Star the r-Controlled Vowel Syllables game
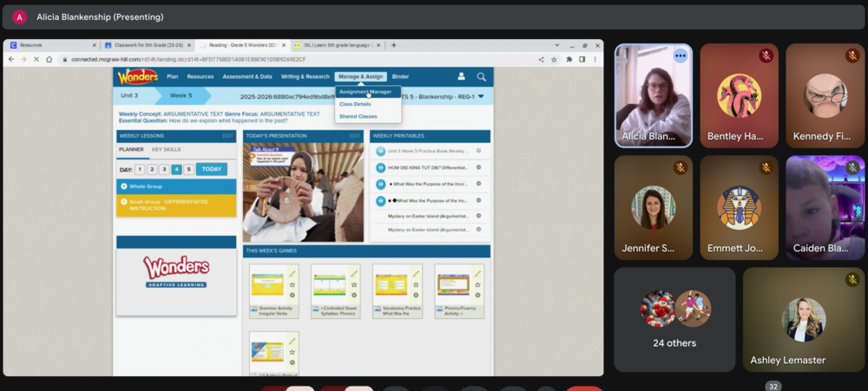868x391 pixels. 354,284
